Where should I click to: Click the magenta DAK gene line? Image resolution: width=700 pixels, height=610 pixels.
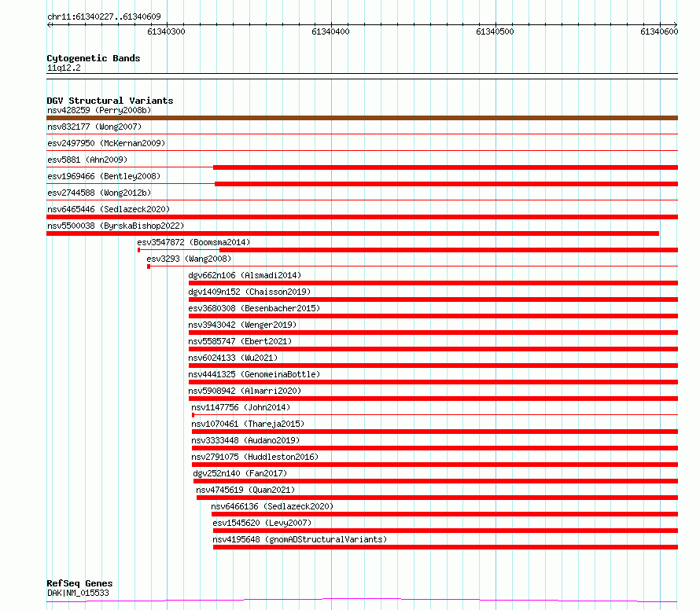click(362, 601)
